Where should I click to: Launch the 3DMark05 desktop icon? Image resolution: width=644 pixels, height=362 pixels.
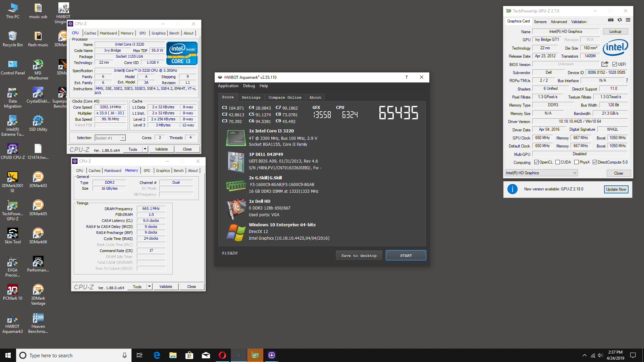click(x=38, y=207)
